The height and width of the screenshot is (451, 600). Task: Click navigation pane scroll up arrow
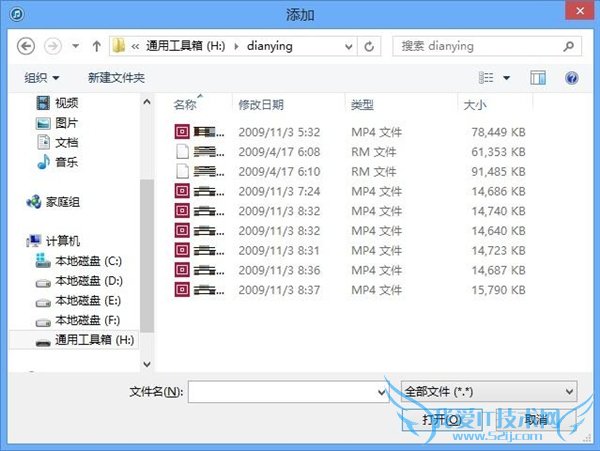[x=147, y=102]
